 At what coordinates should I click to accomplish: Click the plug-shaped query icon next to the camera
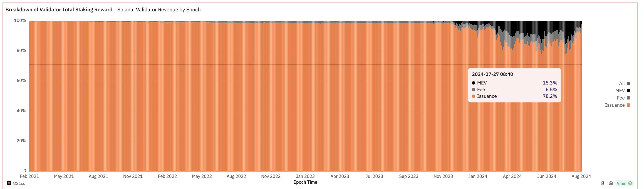coord(603,183)
